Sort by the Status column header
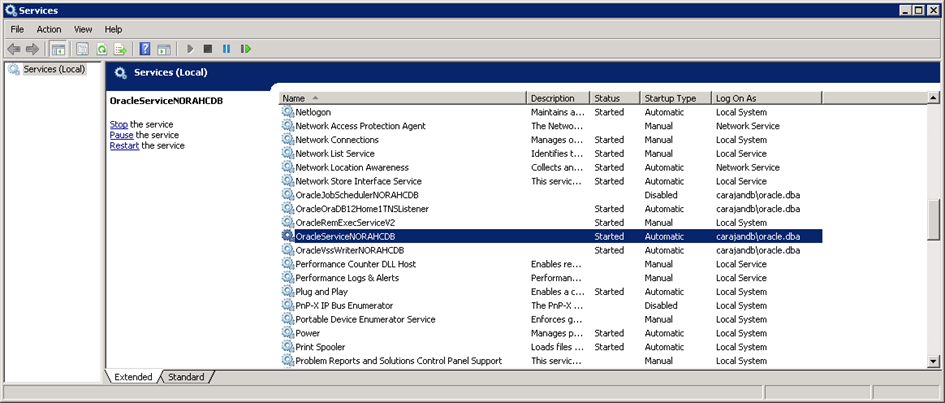Viewport: 945px width, 403px height. tap(615, 98)
